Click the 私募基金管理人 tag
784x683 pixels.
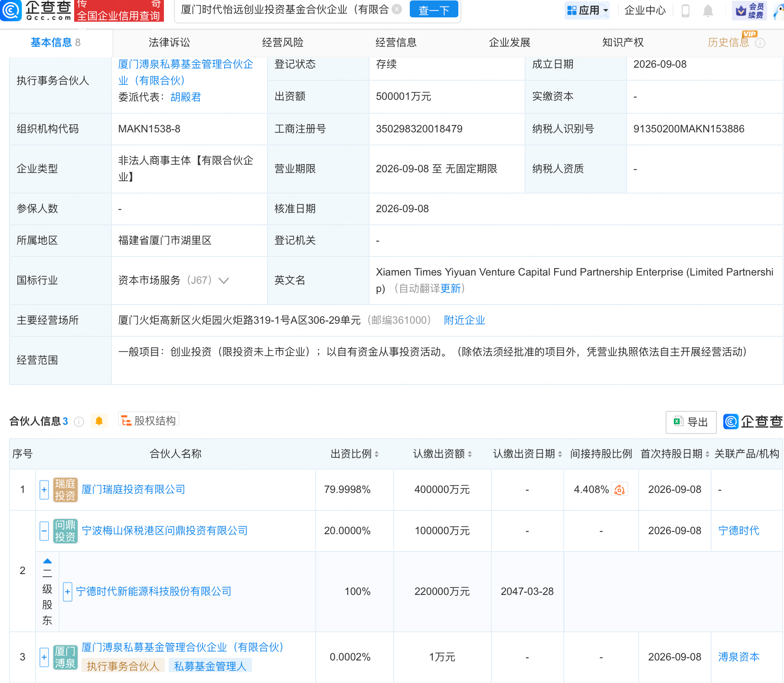pyautogui.click(x=210, y=666)
